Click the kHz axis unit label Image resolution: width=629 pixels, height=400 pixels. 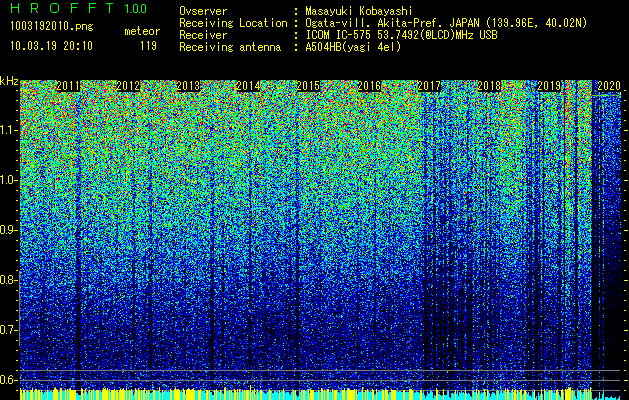coord(9,81)
